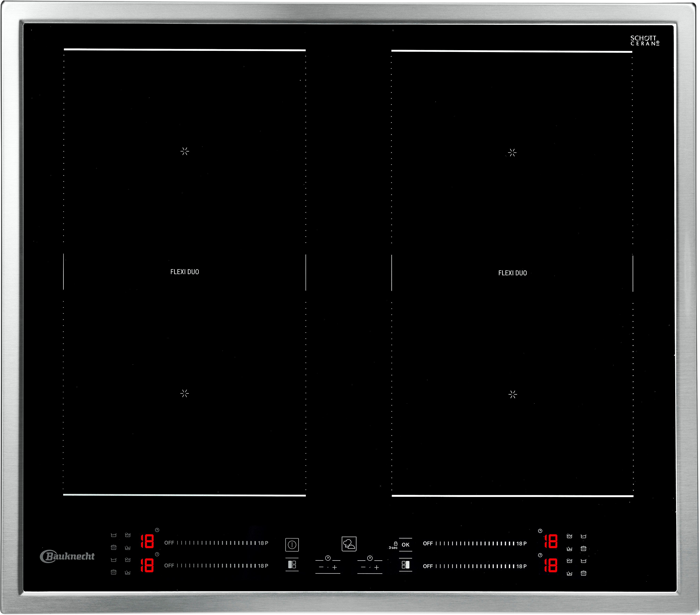Activate the left Flexi Duo zone-linking icon
This screenshot has width=700, height=615.
(x=292, y=564)
